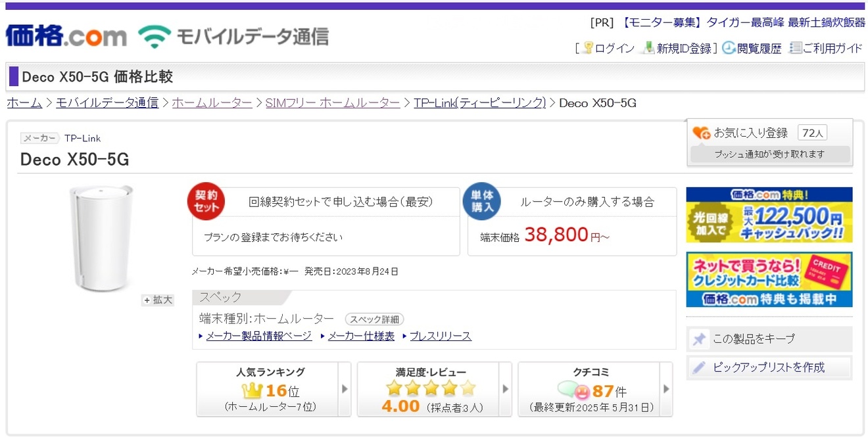The image size is (868, 437).
Task: Click プッシュ通知が受け取れます notice
Action: [x=769, y=154]
